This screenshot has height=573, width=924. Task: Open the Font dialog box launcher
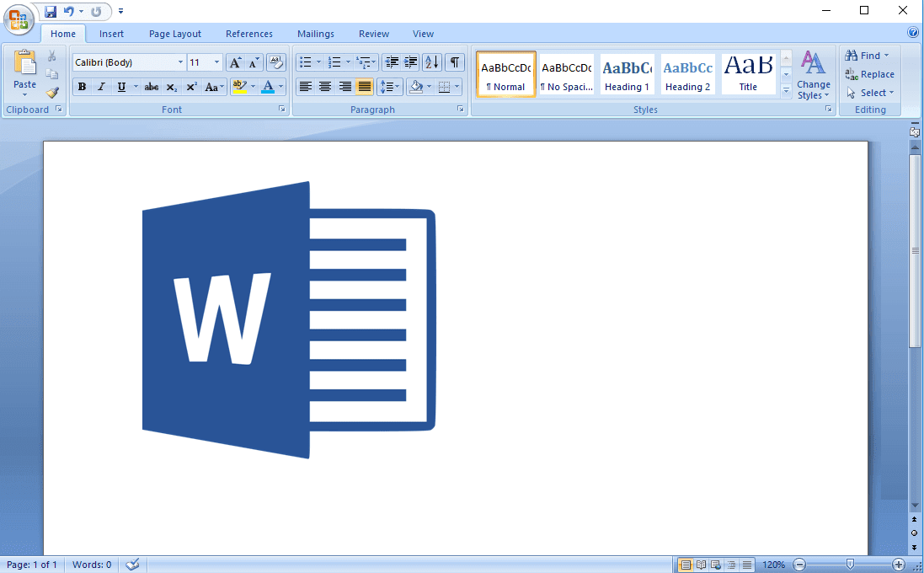point(281,109)
